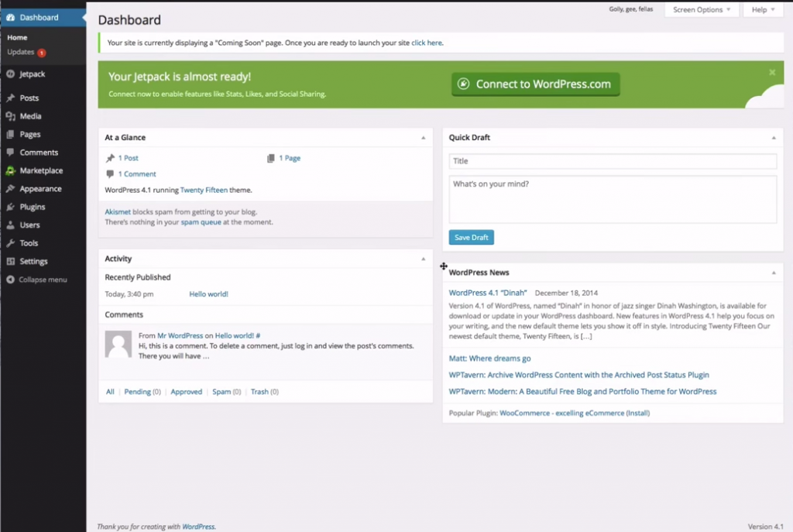This screenshot has height=532, width=793.
Task: Click the 1 Post count link
Action: [128, 158]
